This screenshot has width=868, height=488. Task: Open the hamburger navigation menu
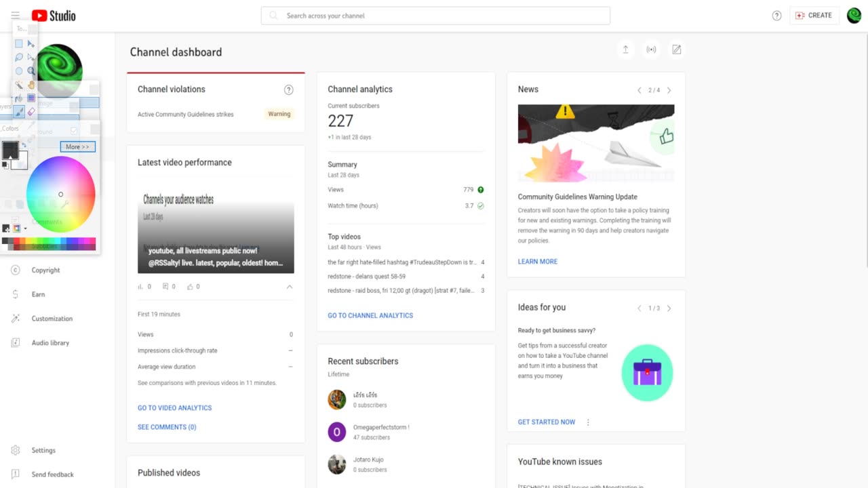coord(15,15)
